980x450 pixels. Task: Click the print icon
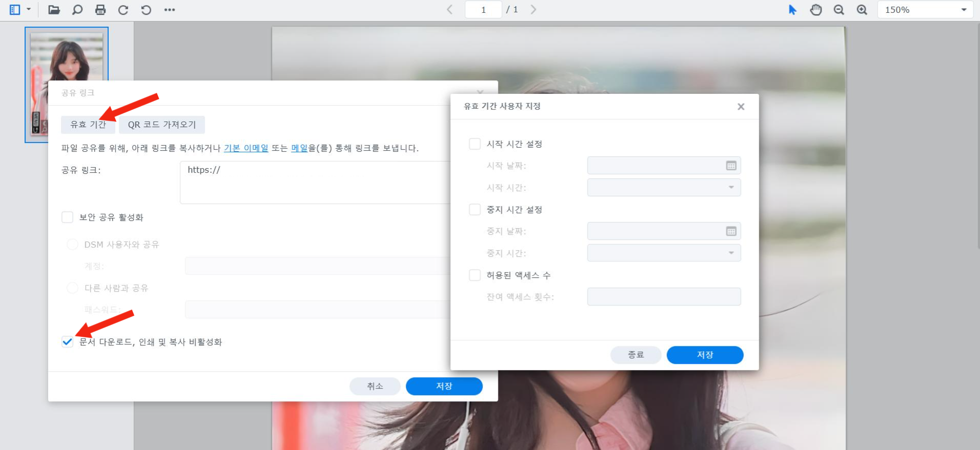point(100,10)
